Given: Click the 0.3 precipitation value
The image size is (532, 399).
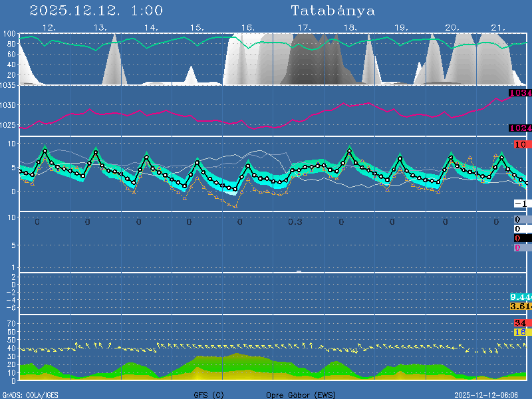Looking at the screenshot, I should point(295,222).
